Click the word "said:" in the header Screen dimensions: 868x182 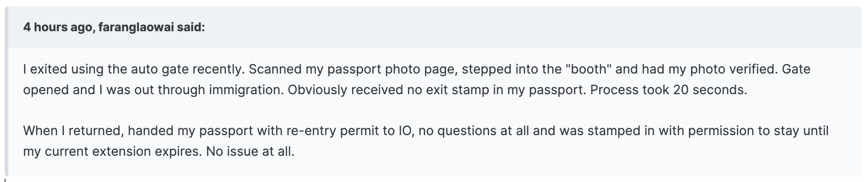[x=191, y=28]
